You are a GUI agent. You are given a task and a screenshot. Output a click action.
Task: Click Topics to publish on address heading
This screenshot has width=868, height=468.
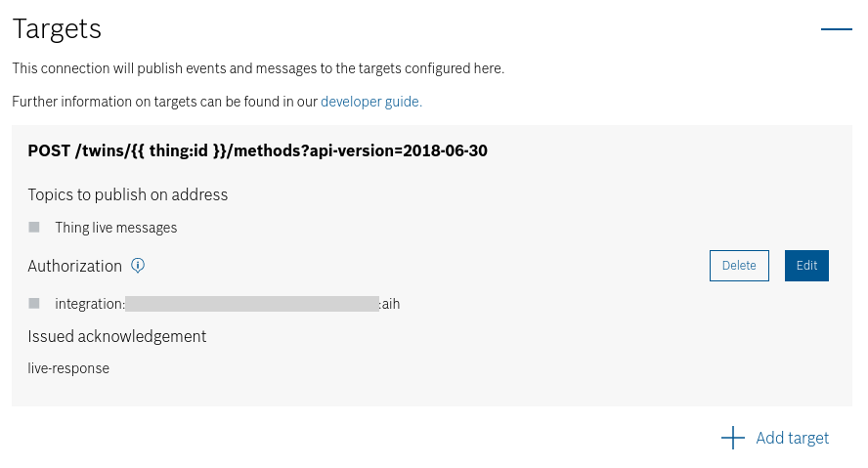(128, 194)
